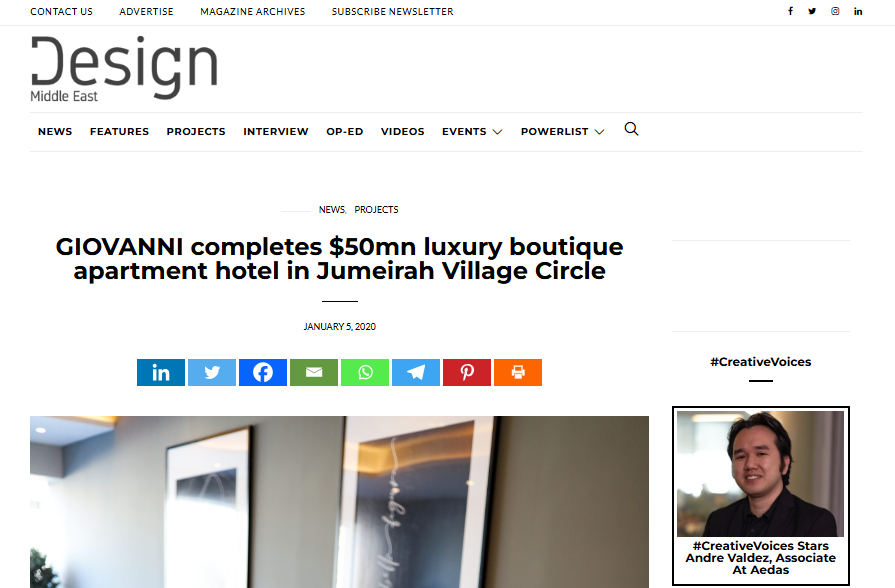This screenshot has width=895, height=588.
Task: Click Subscribe Newsletter link
Action: point(392,11)
